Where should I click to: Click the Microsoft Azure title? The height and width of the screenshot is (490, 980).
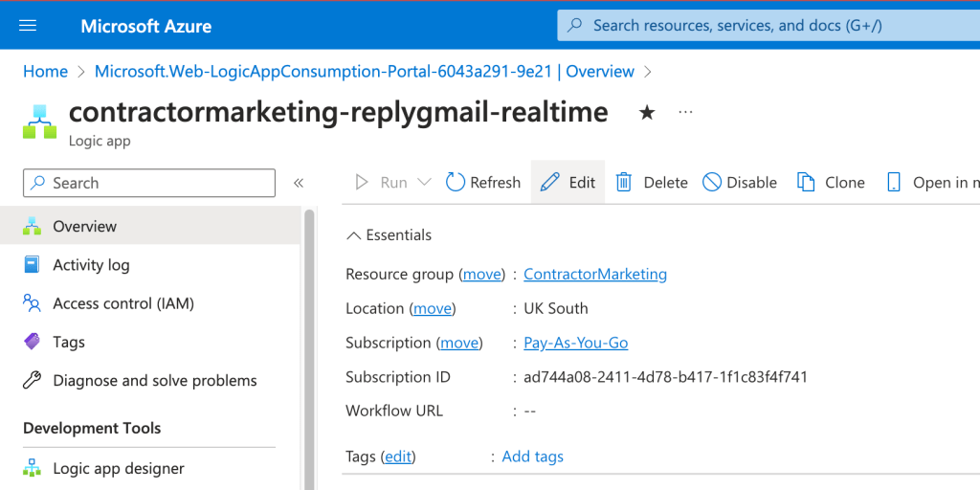coord(146,26)
